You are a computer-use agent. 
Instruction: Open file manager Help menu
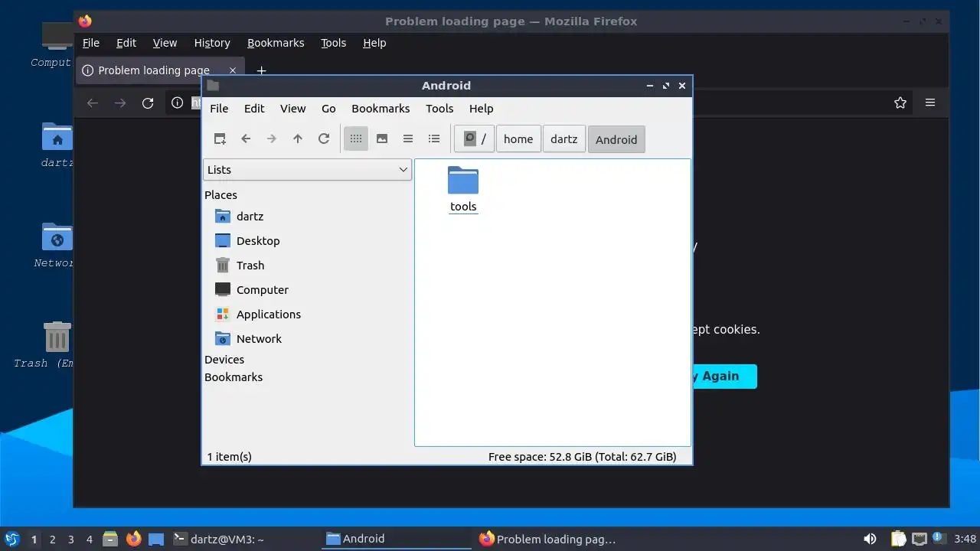(481, 109)
